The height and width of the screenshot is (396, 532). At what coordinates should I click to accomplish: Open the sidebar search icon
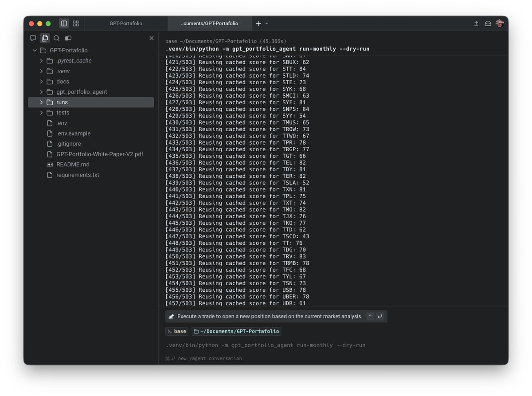56,38
